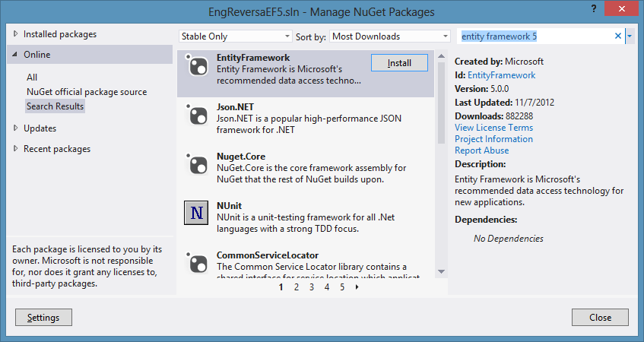
Task: Go to results page 4
Action: pos(327,287)
